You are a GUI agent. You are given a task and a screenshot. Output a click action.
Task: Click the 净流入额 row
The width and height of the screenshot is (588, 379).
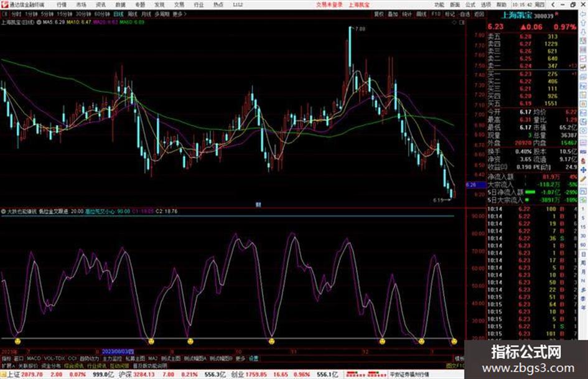click(532, 176)
